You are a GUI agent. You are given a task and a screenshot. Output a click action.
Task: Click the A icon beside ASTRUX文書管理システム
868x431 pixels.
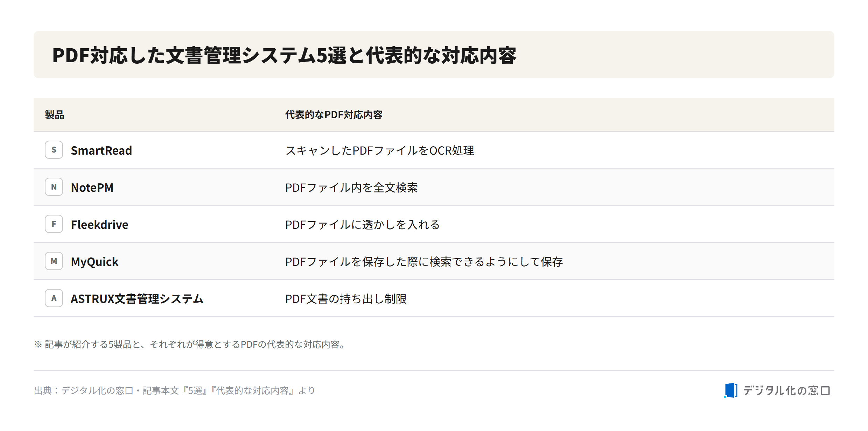click(x=54, y=298)
